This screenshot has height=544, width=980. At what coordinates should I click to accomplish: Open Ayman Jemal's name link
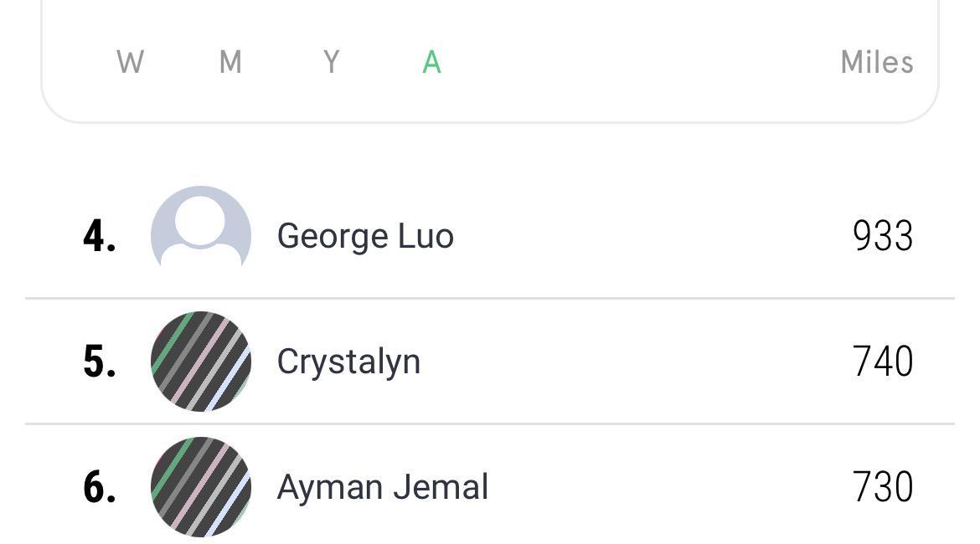(382, 486)
